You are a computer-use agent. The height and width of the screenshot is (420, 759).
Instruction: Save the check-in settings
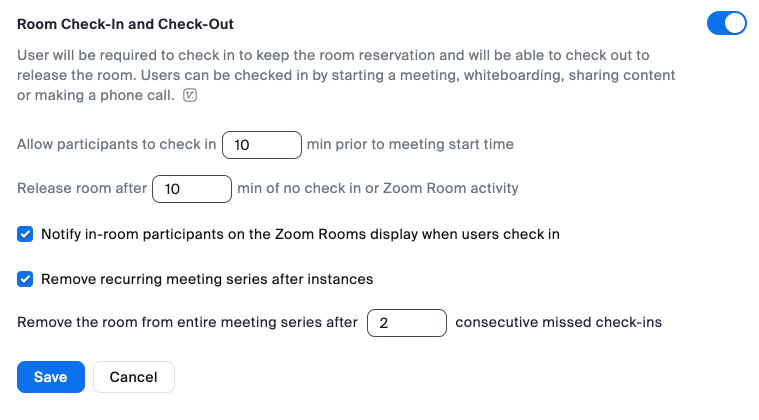point(51,377)
